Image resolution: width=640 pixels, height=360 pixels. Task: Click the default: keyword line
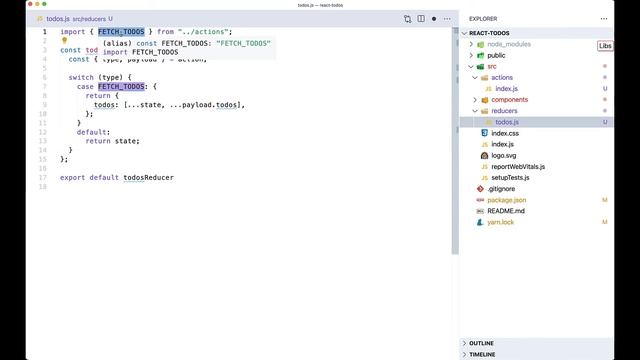click(93, 132)
